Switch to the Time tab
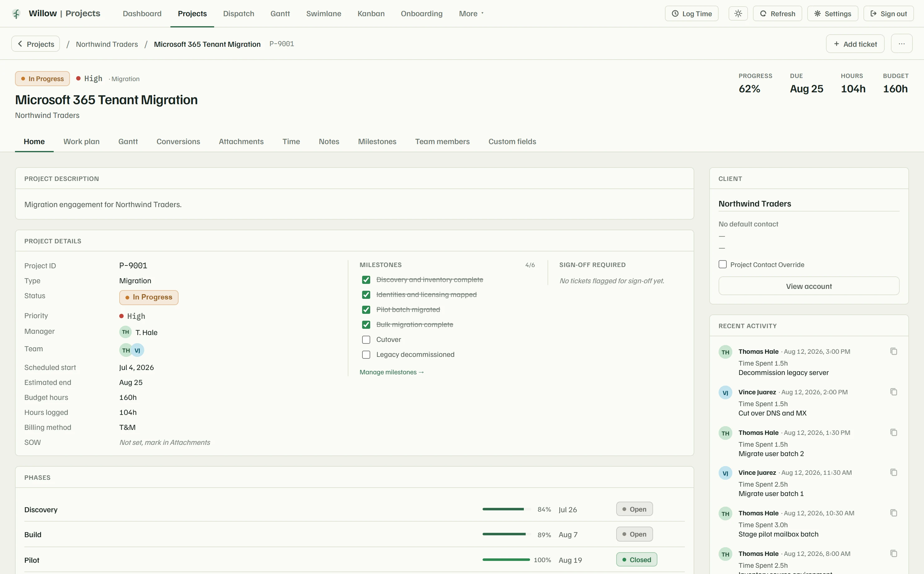Screen dimensions: 924x574 pos(291,142)
